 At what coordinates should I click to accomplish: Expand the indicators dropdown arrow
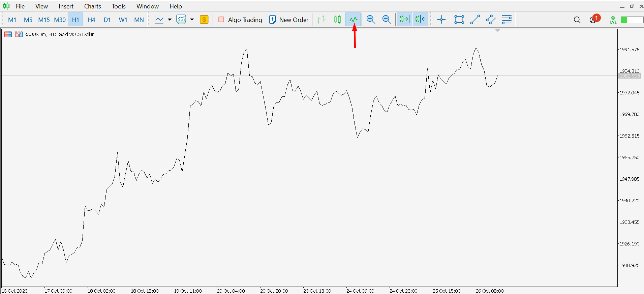pos(192,20)
